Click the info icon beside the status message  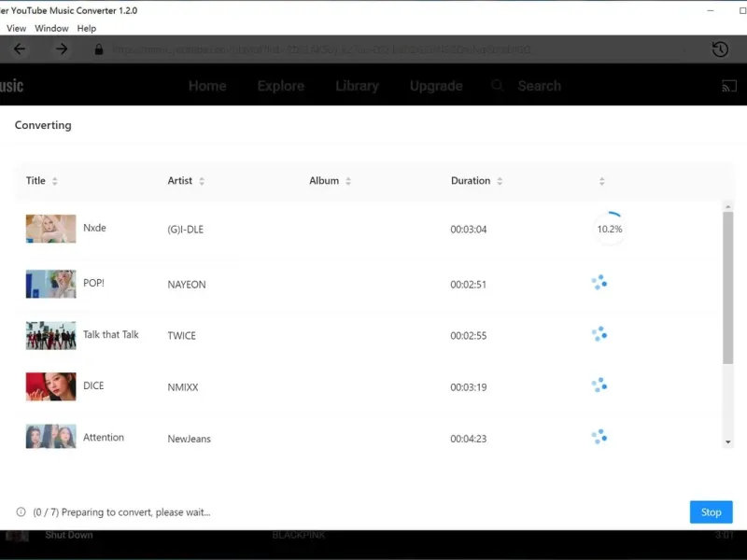21,511
